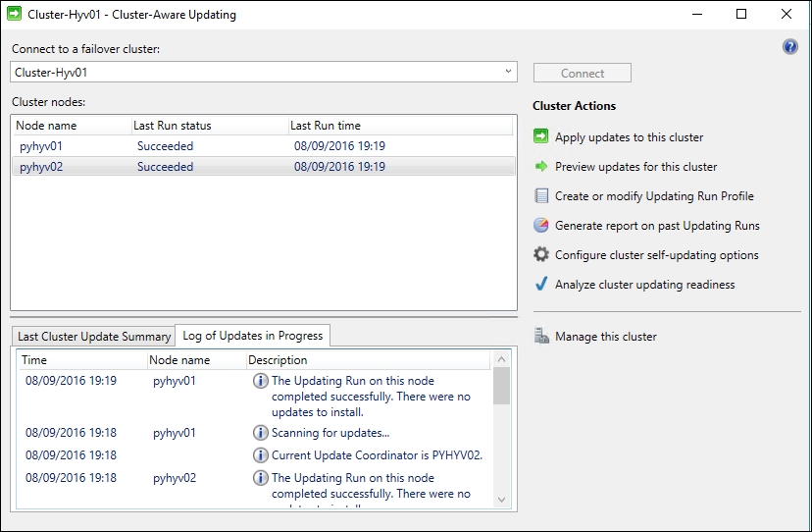Click the readiness analysis checkmark icon

(541, 284)
